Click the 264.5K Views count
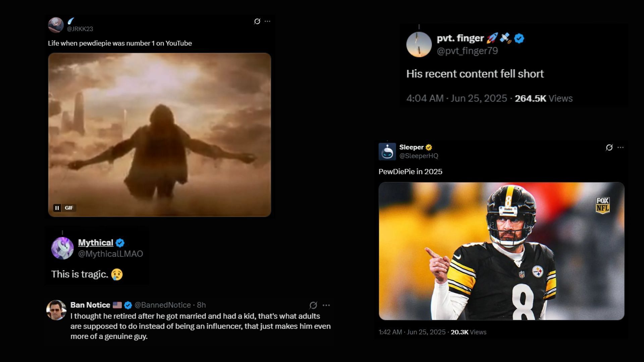Viewport: 644px width, 362px height. pyautogui.click(x=544, y=98)
